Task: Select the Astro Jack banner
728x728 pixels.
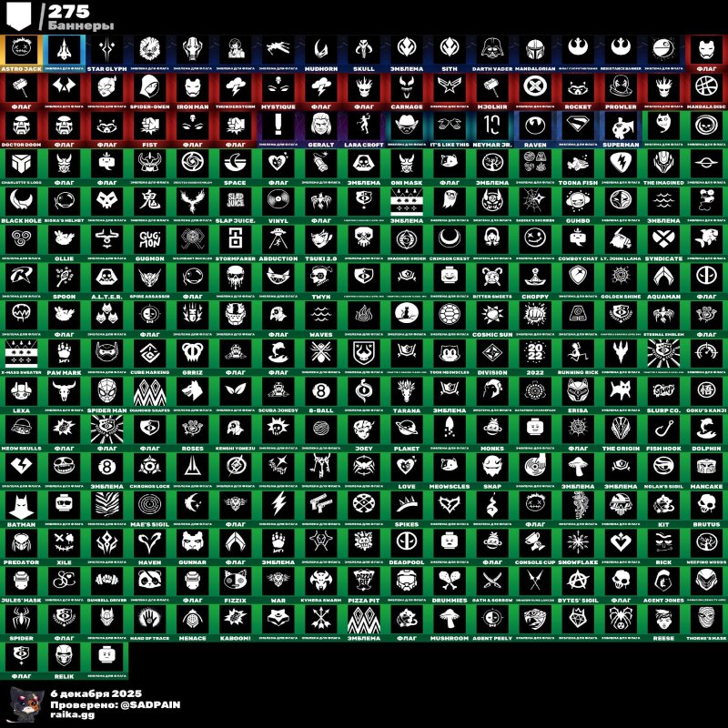Action: click(21, 51)
